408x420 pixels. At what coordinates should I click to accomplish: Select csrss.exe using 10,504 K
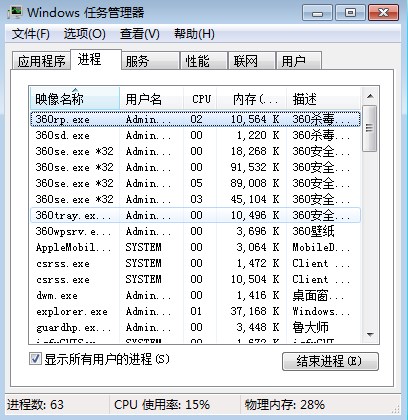click(195, 279)
